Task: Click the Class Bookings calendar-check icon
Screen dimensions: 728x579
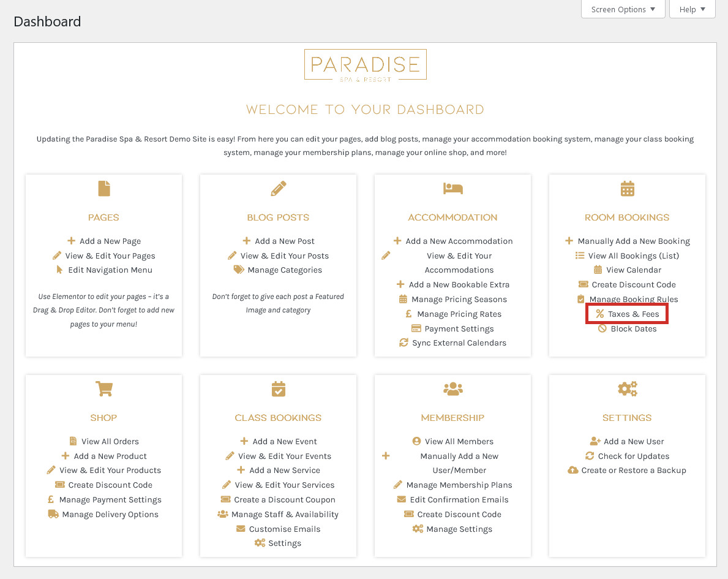Action: click(278, 389)
